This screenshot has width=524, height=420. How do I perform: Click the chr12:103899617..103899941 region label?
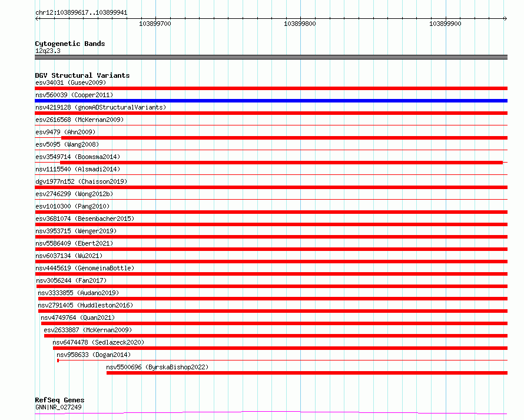pos(81,13)
